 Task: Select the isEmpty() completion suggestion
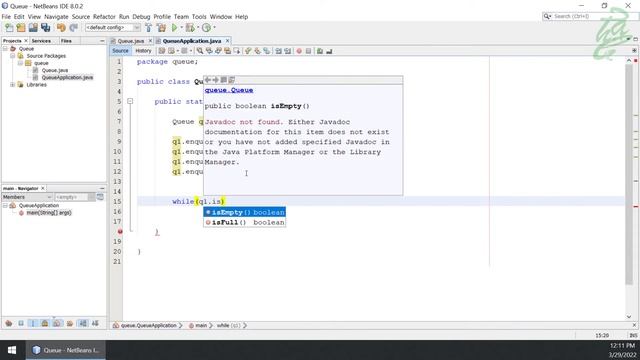click(244, 212)
